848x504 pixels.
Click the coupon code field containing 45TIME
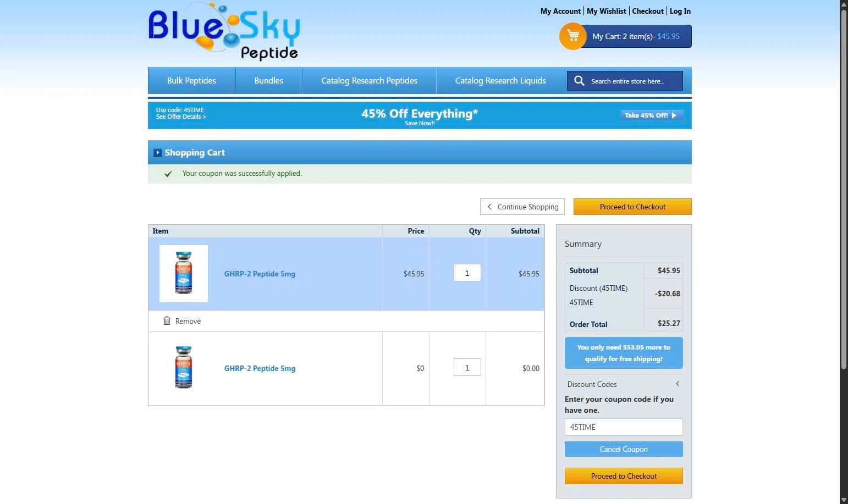tap(624, 427)
